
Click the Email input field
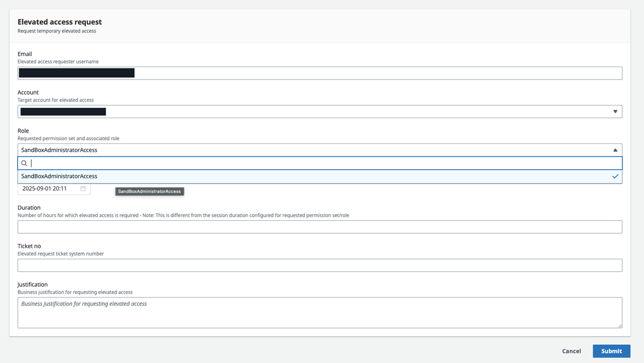click(x=376, y=73)
